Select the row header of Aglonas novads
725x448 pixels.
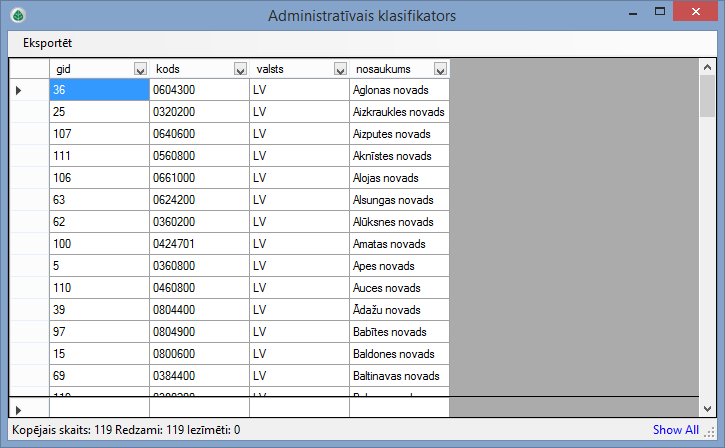(29, 90)
